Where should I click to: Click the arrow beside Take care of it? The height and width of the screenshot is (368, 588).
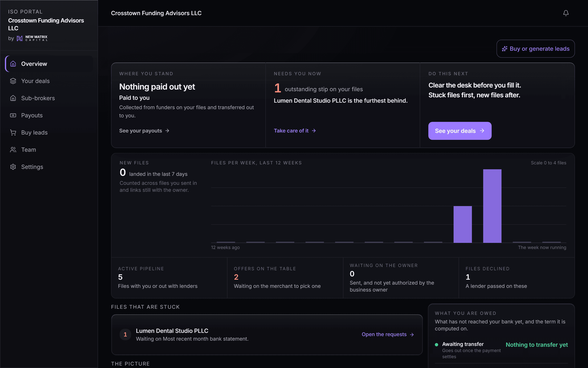[x=314, y=131]
